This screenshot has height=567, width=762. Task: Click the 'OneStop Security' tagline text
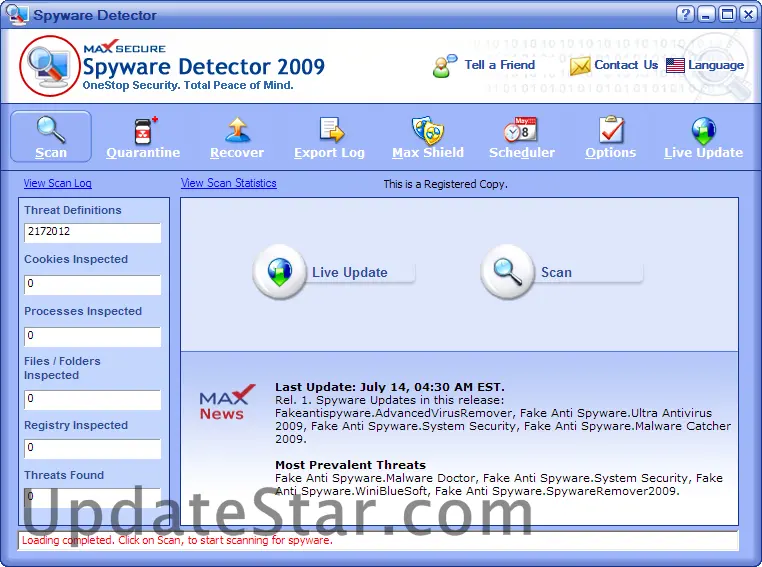188,86
